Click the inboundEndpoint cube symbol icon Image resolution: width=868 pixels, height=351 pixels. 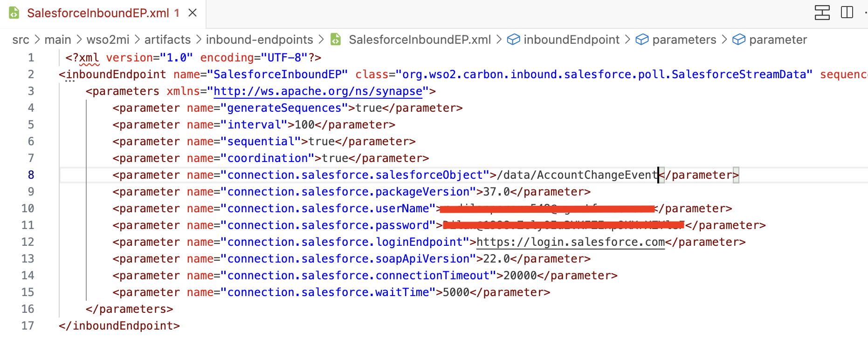(x=513, y=40)
